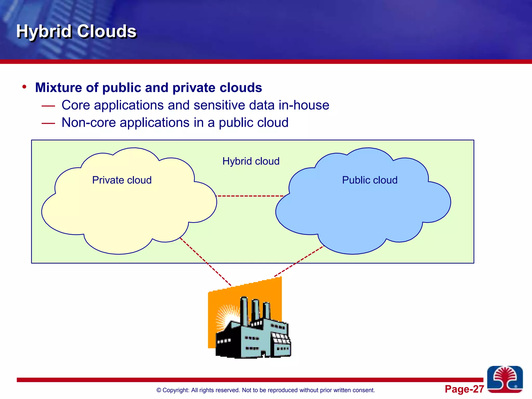Click the Non-core applications in a public cloud line
Image resolution: width=532 pixels, height=399 pixels.
175,123
